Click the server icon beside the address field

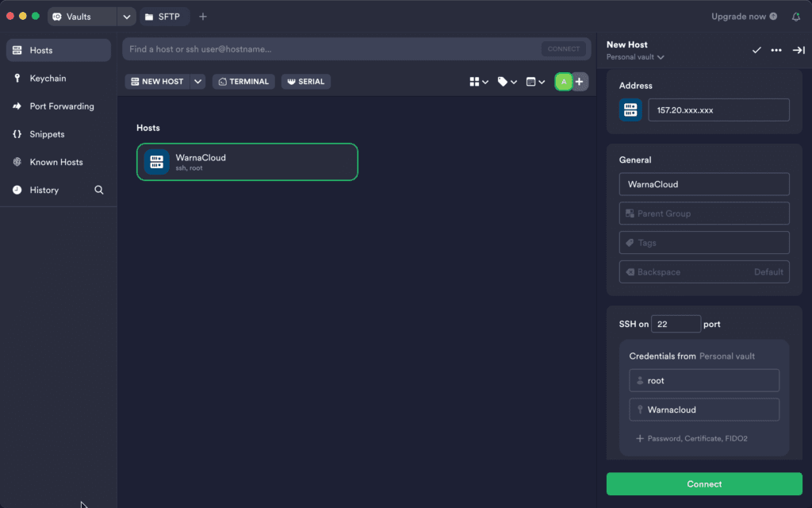click(x=631, y=110)
